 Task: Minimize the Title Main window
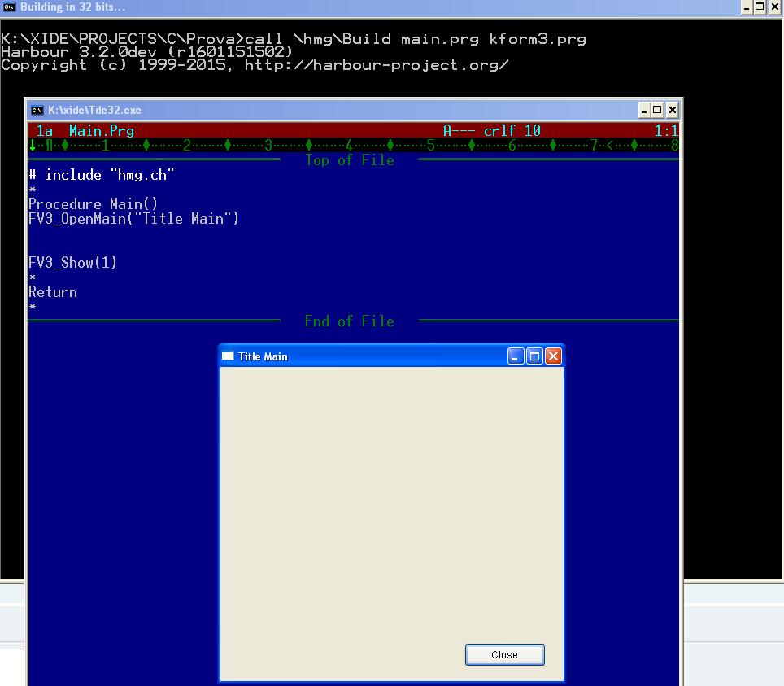(516, 356)
